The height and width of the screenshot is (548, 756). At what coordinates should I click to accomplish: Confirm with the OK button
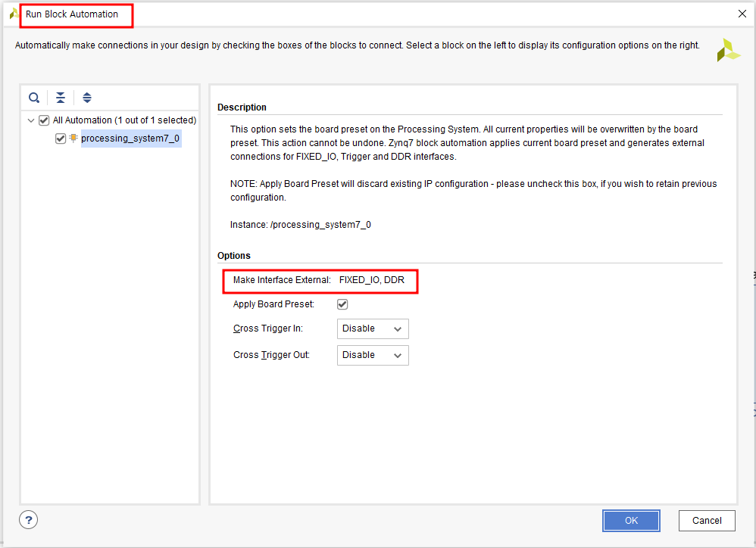(631, 521)
